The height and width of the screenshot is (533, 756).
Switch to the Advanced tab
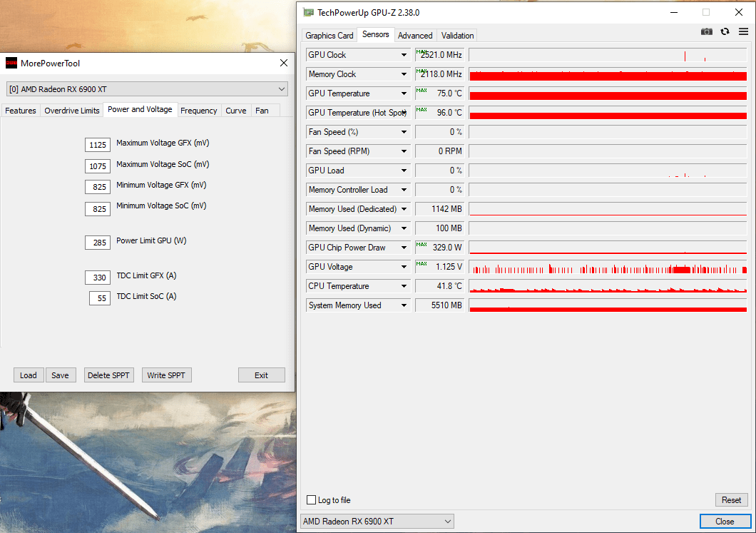coord(415,36)
